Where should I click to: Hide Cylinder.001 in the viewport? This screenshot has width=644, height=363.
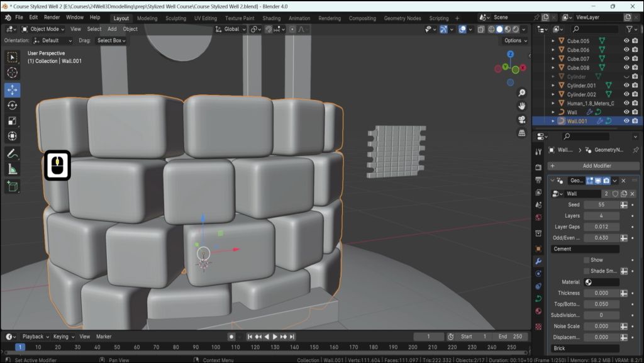point(626,86)
